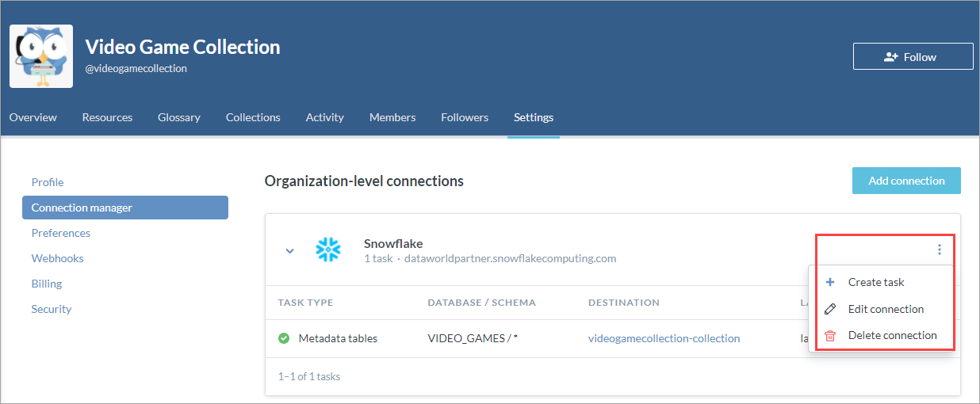Open the videogamecollection-collection destination link
This screenshot has height=404, width=980.
[x=664, y=338]
